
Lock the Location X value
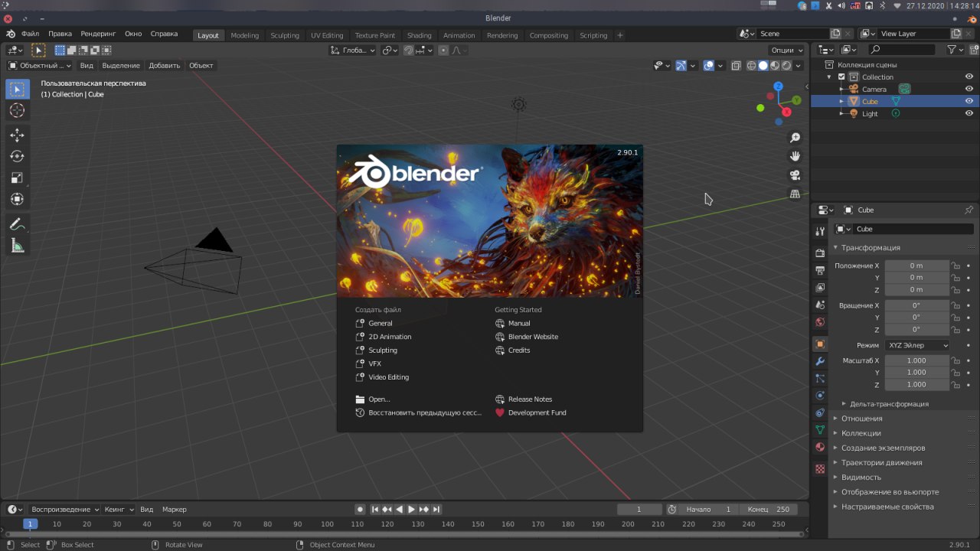coord(955,266)
